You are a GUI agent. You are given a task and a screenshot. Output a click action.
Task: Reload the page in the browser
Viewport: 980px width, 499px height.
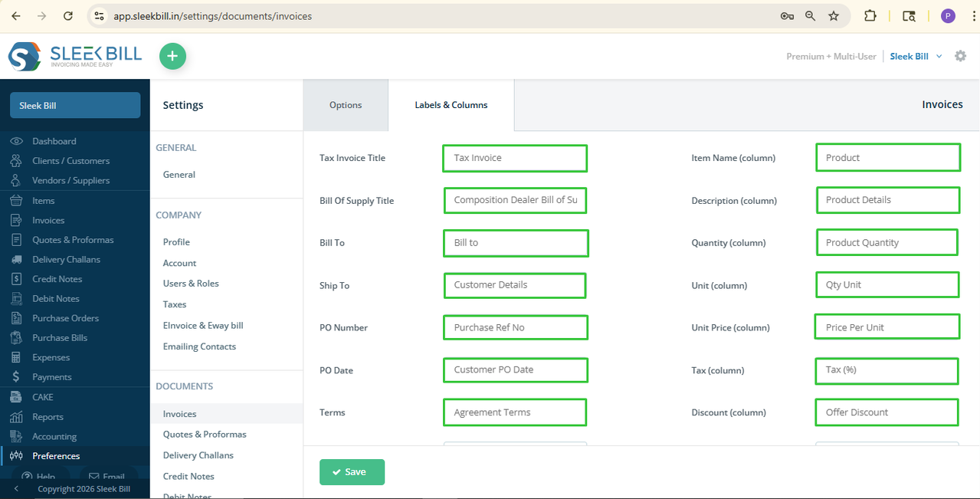68,15
